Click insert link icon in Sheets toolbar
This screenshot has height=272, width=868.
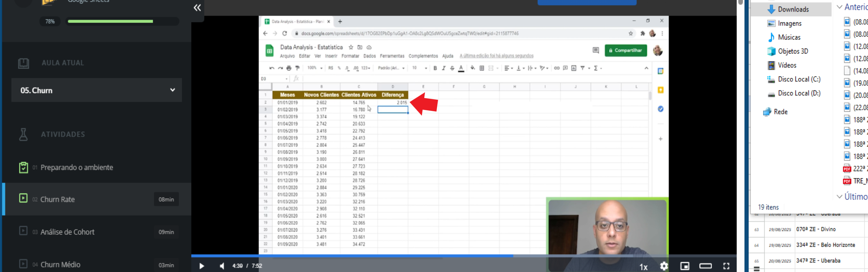556,68
